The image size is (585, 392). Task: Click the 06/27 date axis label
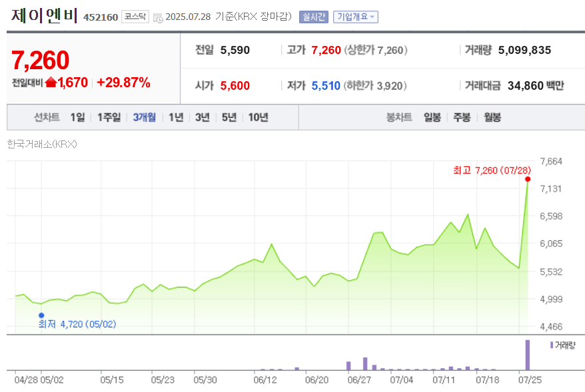pyautogui.click(x=359, y=380)
